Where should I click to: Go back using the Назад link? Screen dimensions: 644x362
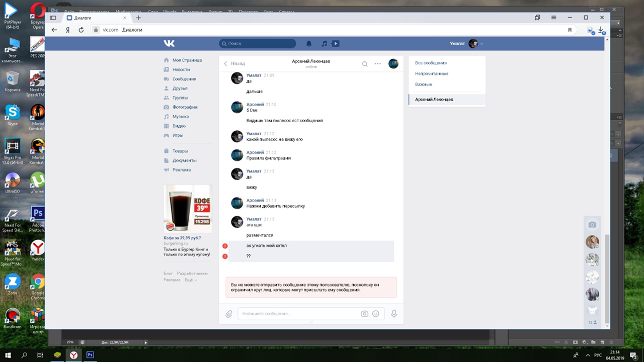tap(234, 64)
